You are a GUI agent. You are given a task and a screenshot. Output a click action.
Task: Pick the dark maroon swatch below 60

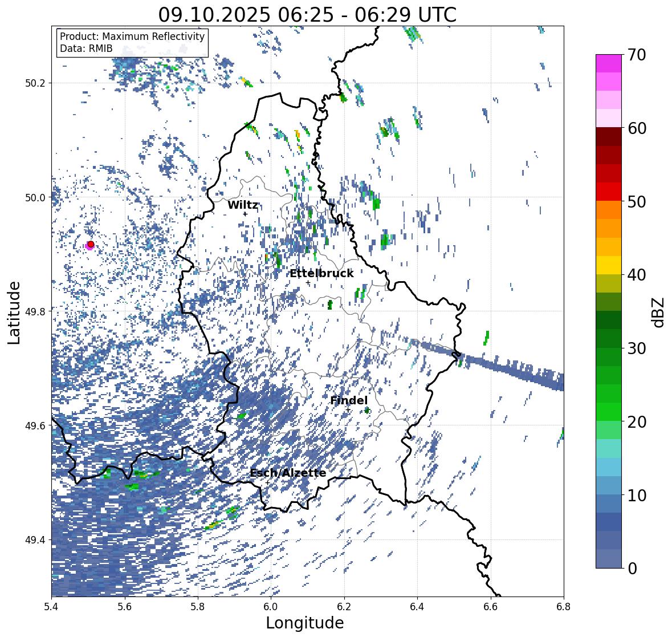coord(609,137)
